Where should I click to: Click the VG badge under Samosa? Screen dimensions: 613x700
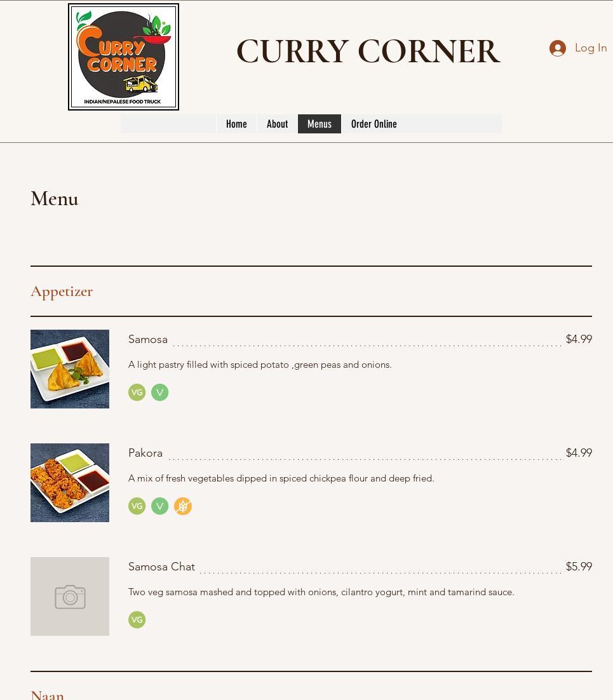(x=137, y=393)
